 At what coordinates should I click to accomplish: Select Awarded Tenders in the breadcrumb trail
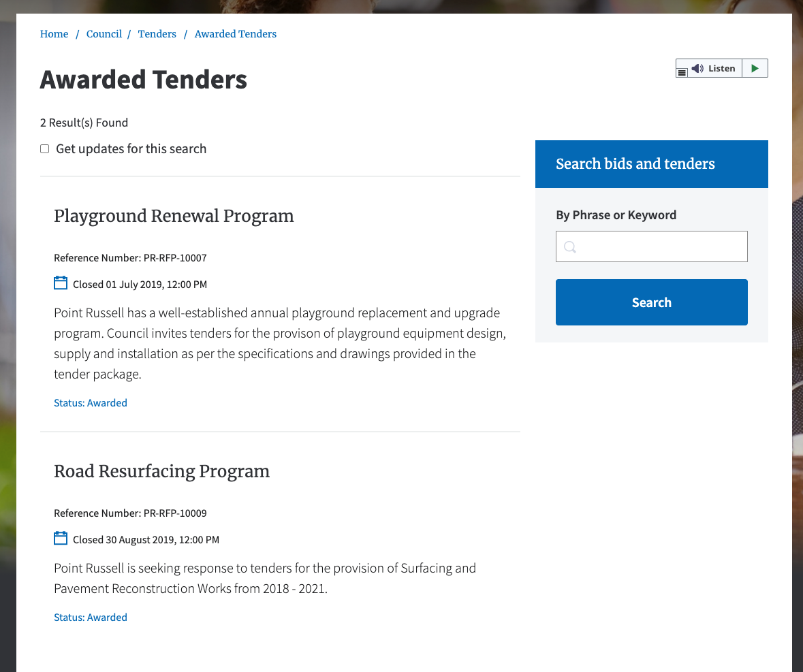(x=235, y=34)
